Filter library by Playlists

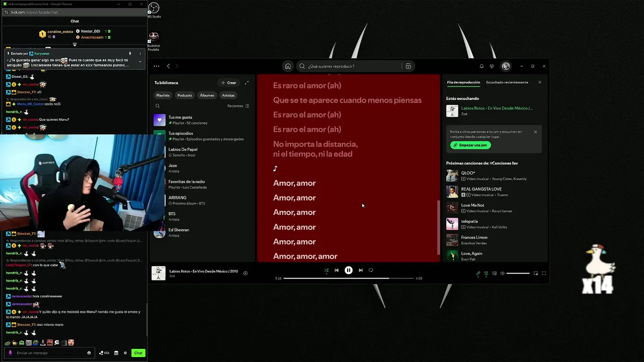pyautogui.click(x=163, y=95)
